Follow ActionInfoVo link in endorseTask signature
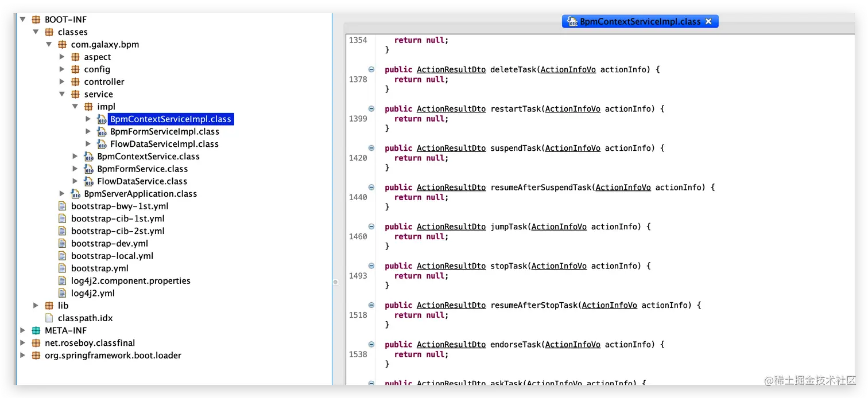The height and width of the screenshot is (398, 868). (573, 345)
